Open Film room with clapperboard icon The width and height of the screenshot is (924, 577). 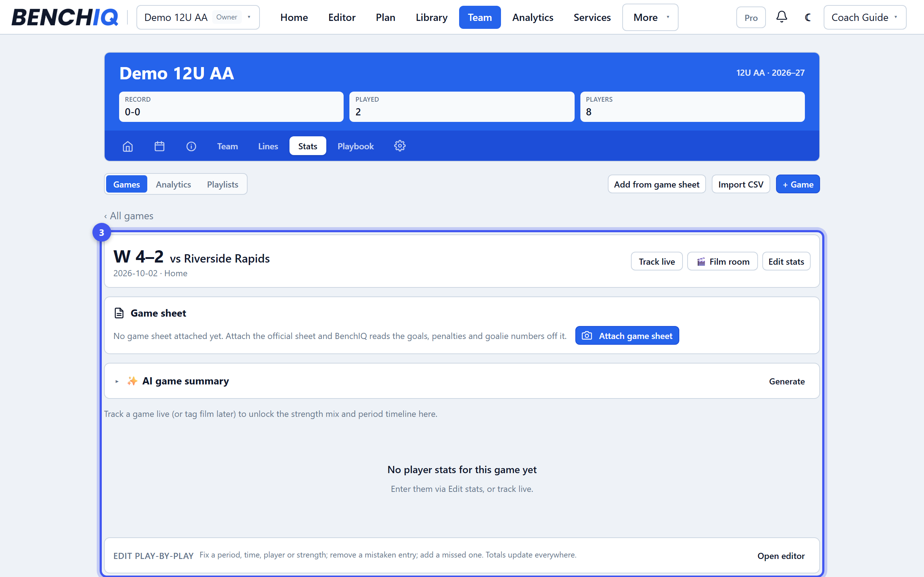[x=722, y=261]
